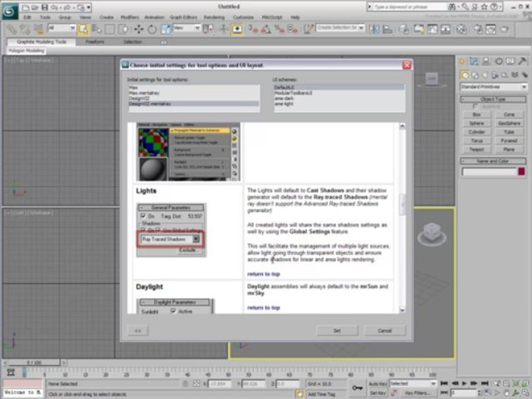Screen dimensions: 532x399
Task: Open the Material Editor icon in main toolbar
Action: point(461,29)
